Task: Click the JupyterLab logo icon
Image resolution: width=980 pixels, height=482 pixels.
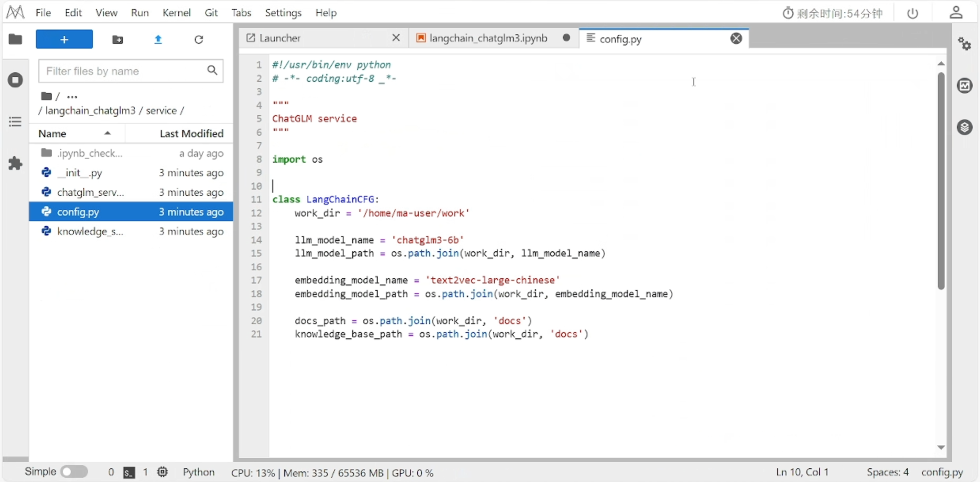Action: [x=15, y=12]
